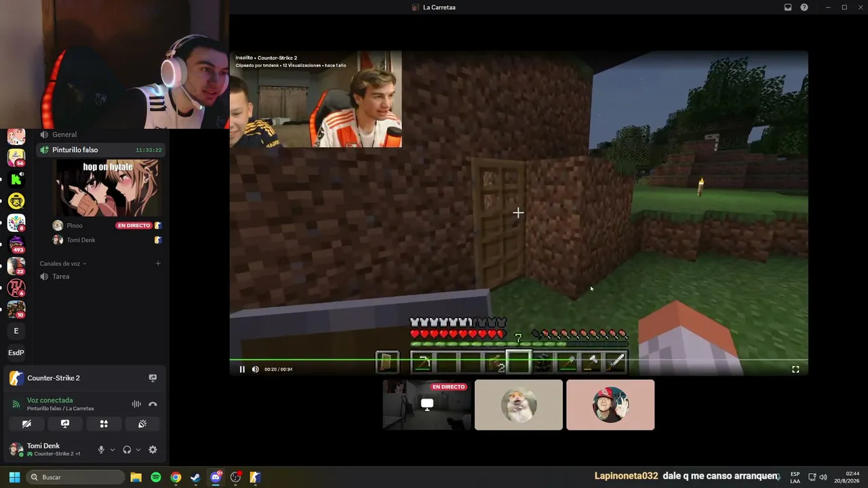Seek on the green video progress bar
868x488 pixels.
pyautogui.click(x=519, y=360)
